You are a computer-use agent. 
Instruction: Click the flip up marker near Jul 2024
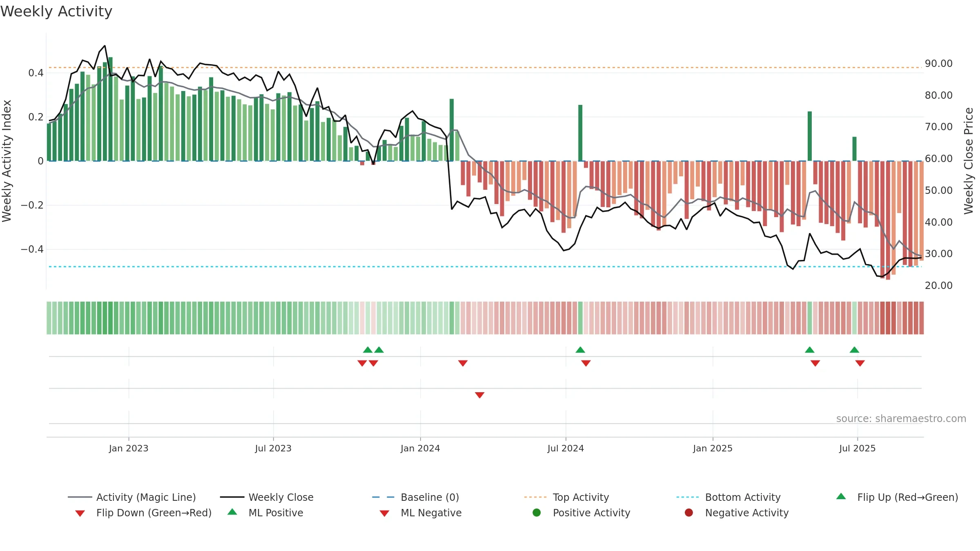click(580, 350)
